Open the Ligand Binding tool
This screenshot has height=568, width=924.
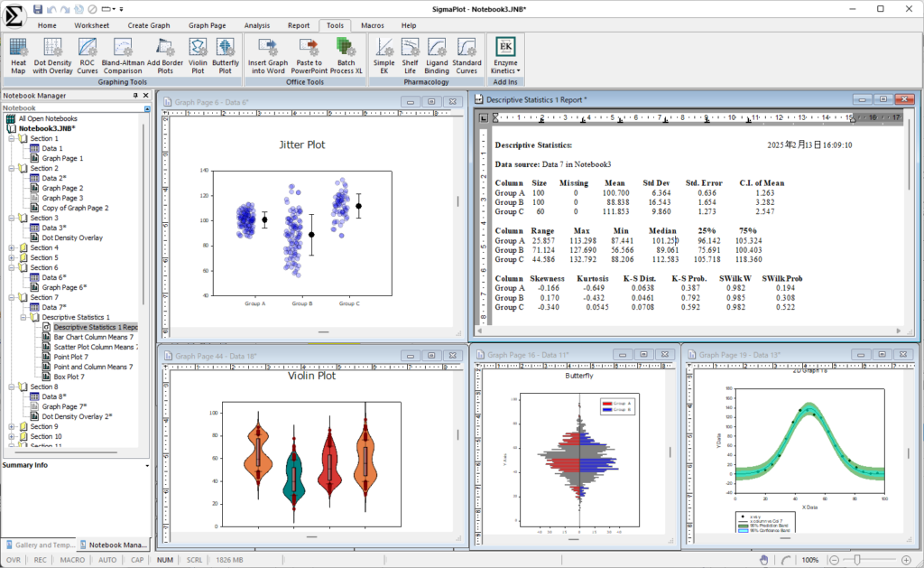coord(437,54)
